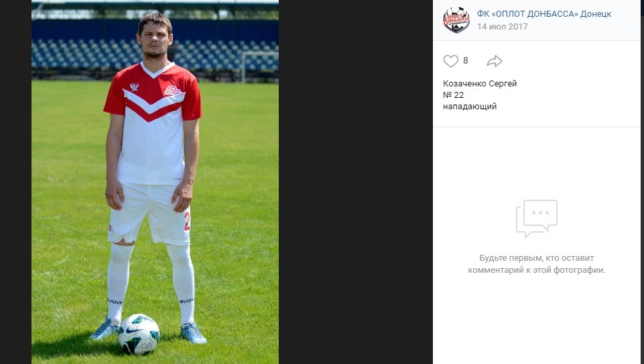Screen dimensions: 644x364
Task: Click the caption line Козаченко Сергей
Action: coord(480,84)
